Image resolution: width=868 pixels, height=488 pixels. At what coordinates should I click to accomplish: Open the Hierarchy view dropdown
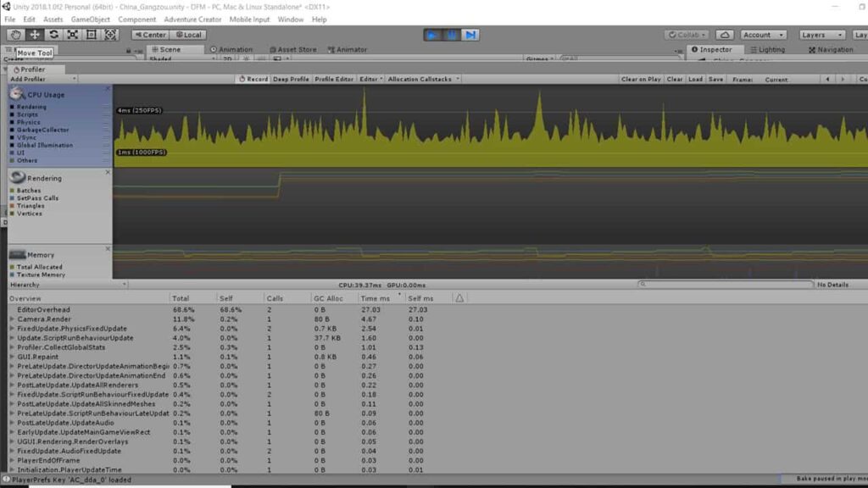(x=68, y=285)
